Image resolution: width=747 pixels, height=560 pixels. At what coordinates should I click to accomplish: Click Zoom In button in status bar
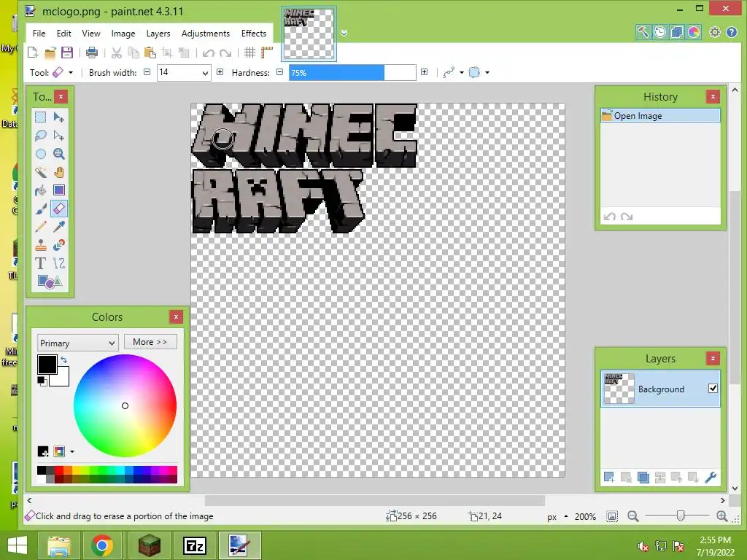721,516
